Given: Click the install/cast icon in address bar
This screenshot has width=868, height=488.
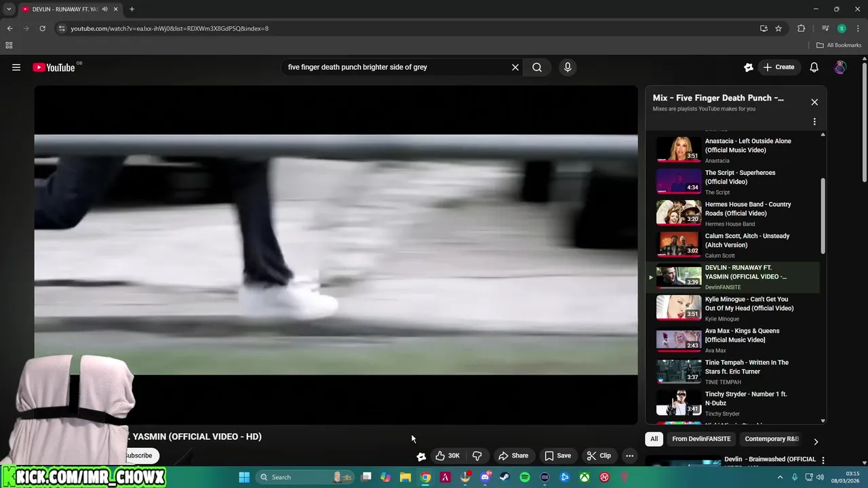Looking at the screenshot, I should click(764, 28).
